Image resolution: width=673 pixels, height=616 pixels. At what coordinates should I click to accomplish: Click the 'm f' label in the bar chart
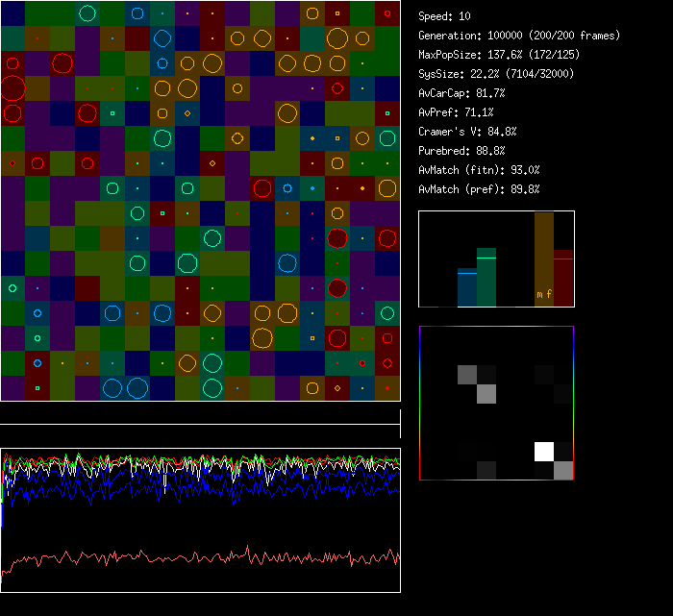pos(543,294)
